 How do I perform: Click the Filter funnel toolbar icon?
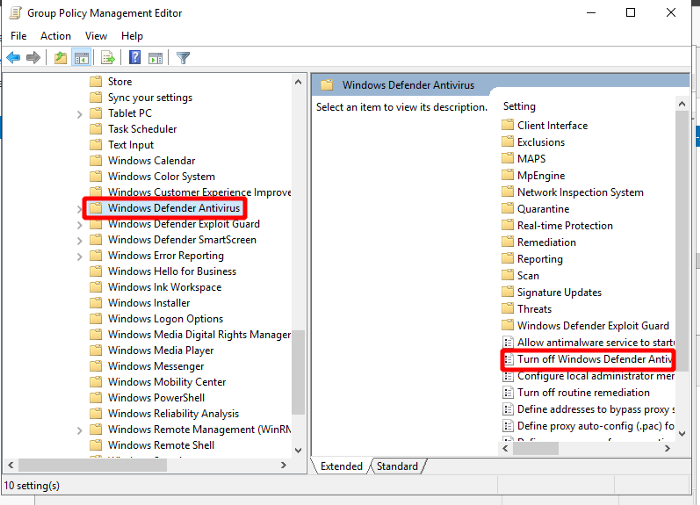coord(183,58)
